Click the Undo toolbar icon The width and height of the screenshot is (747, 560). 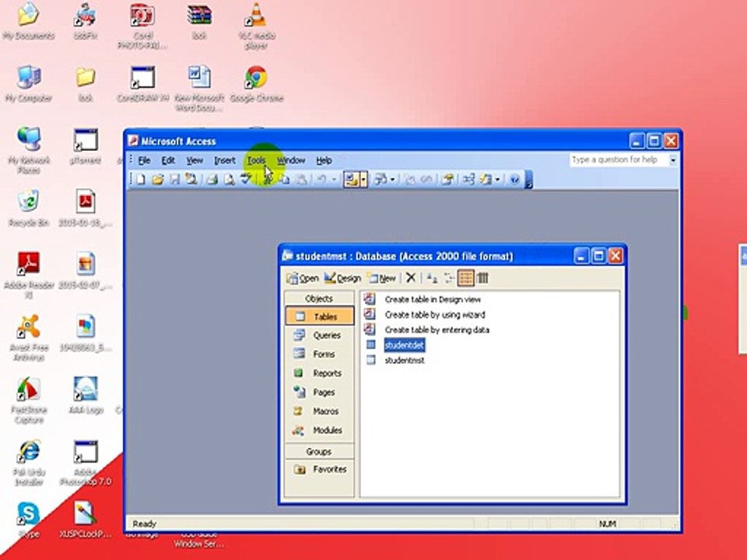point(321,180)
